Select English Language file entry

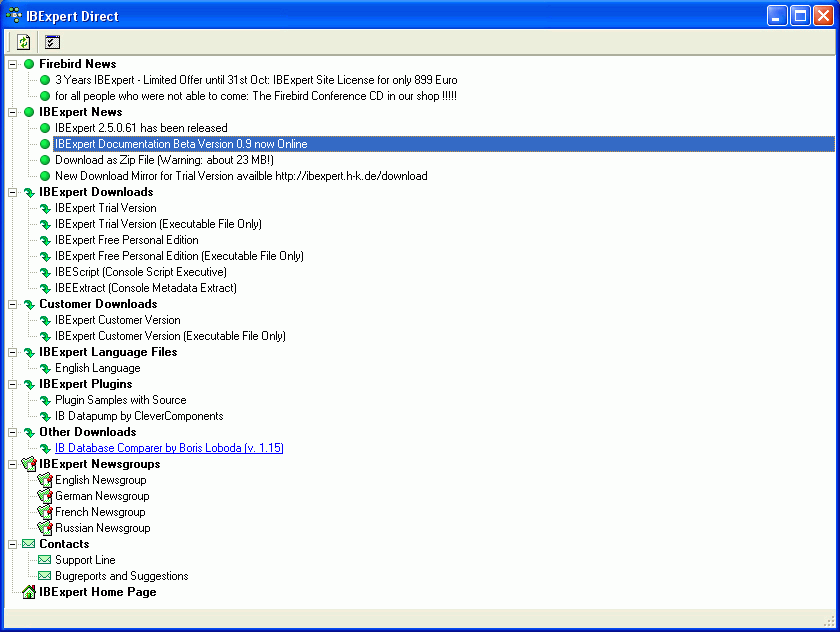(98, 368)
